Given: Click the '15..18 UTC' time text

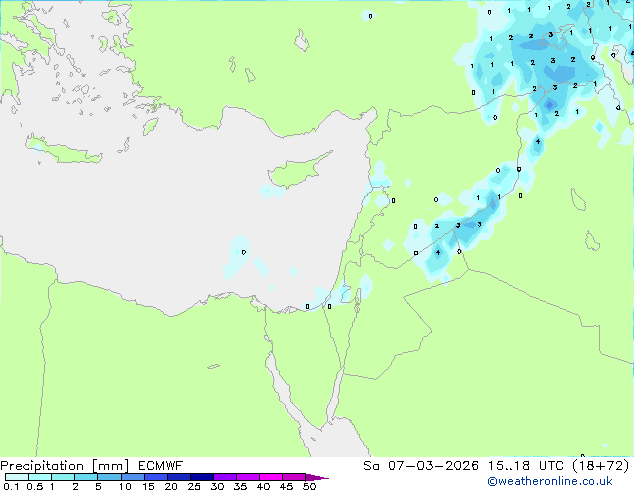Looking at the screenshot, I should point(525,466).
